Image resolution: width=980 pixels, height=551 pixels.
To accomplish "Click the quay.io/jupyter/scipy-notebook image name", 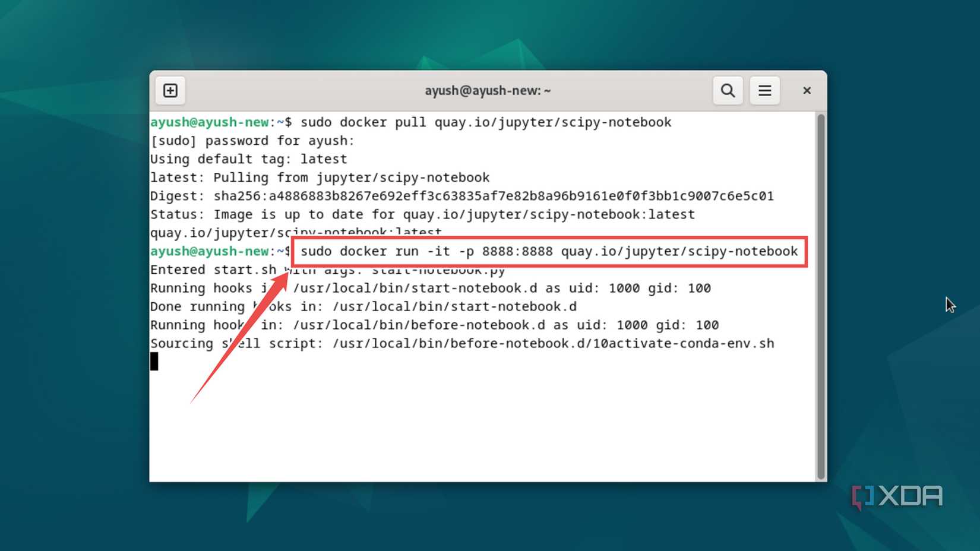I will click(679, 251).
